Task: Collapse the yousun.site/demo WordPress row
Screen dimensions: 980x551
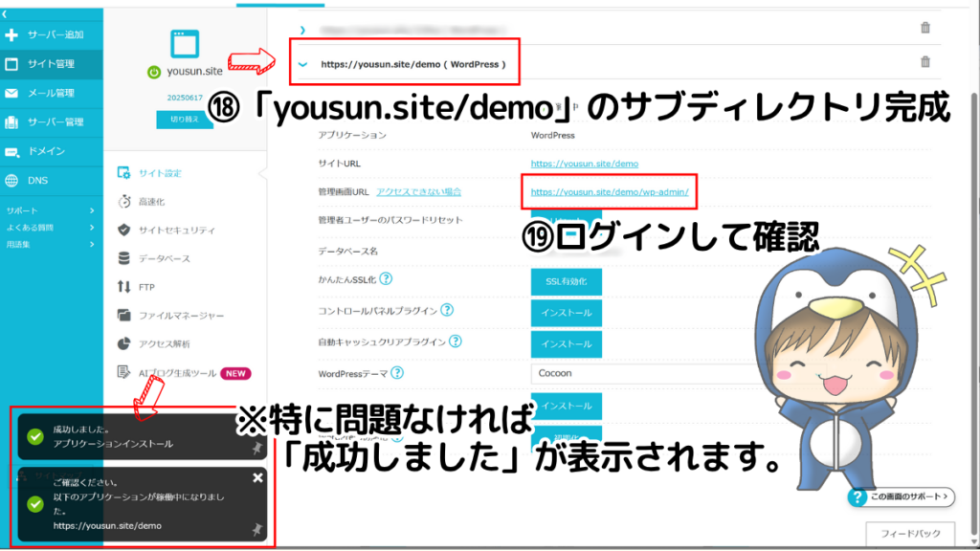Action: (x=303, y=64)
